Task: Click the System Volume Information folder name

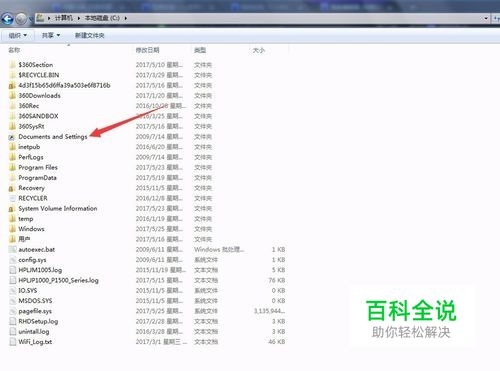Action: pyautogui.click(x=58, y=209)
